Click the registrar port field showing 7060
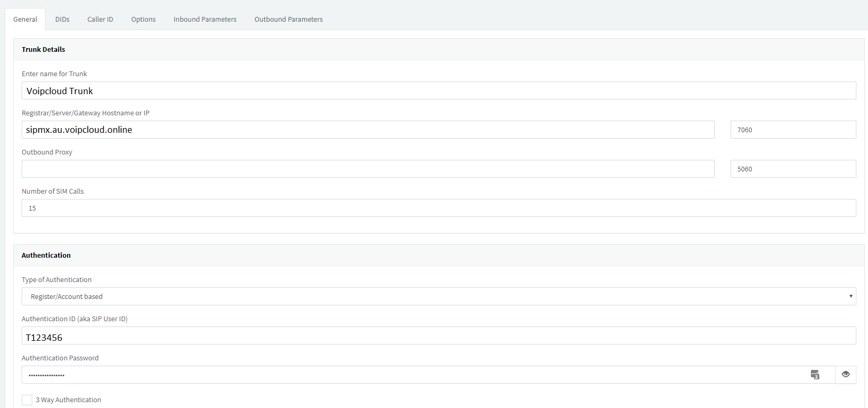Screen dimensions: 868x408 tap(793, 130)
